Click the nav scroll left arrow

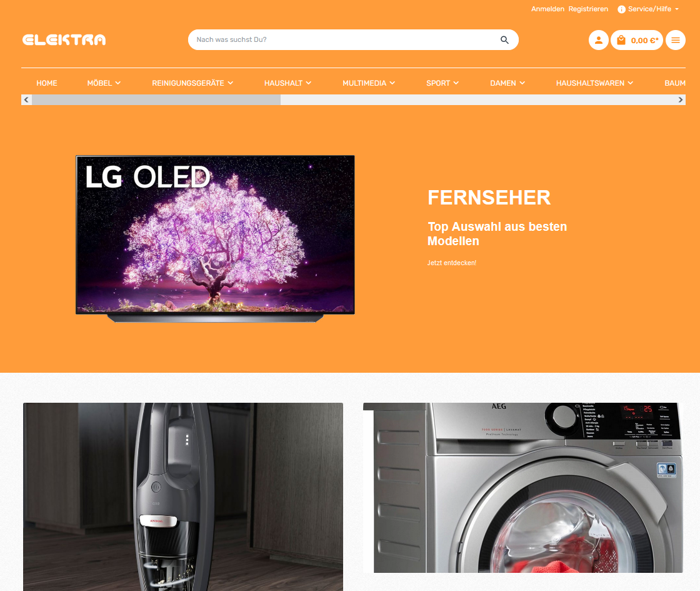tap(26, 99)
